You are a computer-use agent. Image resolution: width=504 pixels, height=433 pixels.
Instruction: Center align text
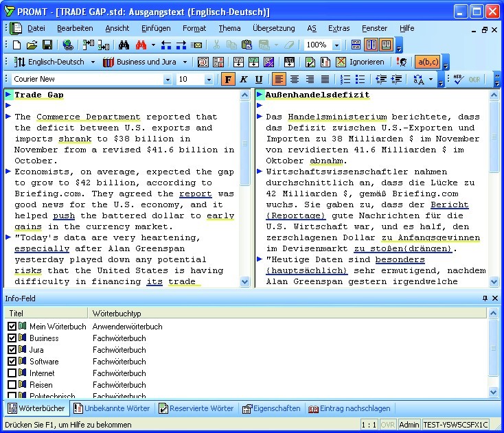click(295, 79)
